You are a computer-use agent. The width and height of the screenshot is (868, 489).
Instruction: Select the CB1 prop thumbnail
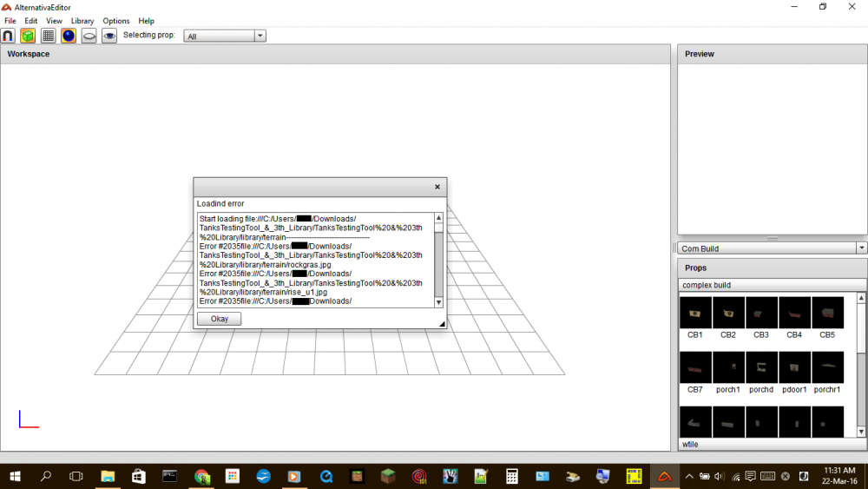click(695, 313)
